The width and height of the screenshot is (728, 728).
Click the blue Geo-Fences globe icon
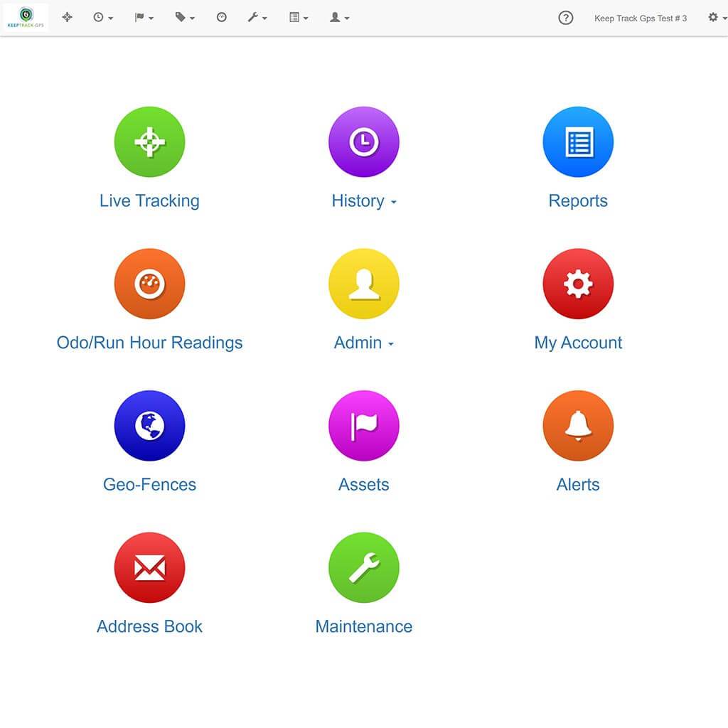(x=149, y=426)
